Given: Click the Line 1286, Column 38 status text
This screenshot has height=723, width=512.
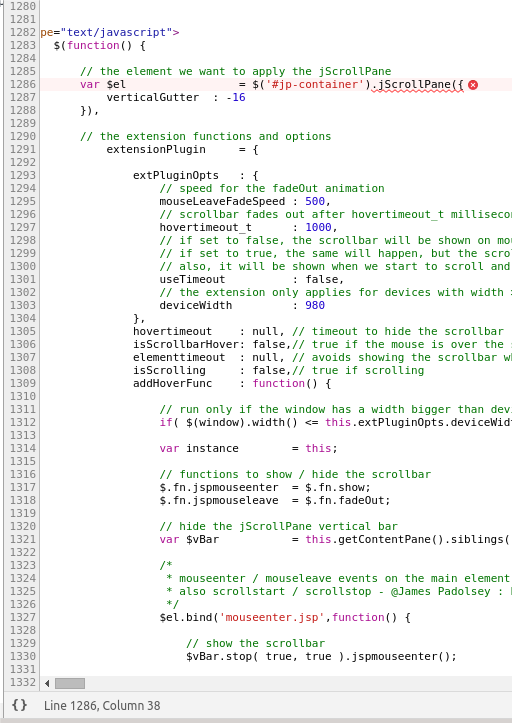Looking at the screenshot, I should 102,705.
